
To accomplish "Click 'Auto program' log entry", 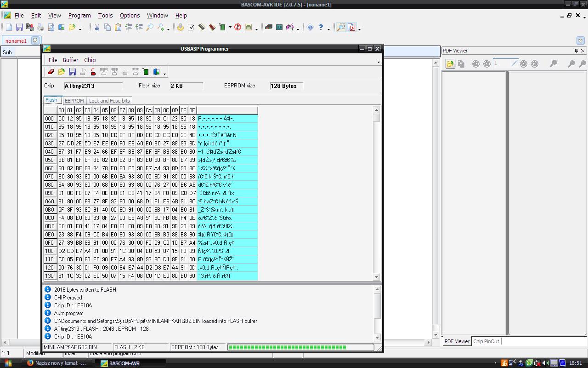I will (68, 313).
